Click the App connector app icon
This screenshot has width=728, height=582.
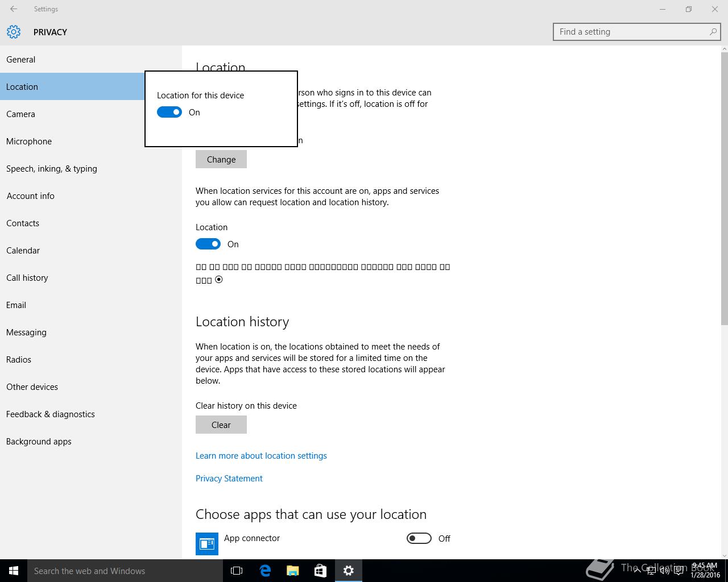(x=207, y=544)
